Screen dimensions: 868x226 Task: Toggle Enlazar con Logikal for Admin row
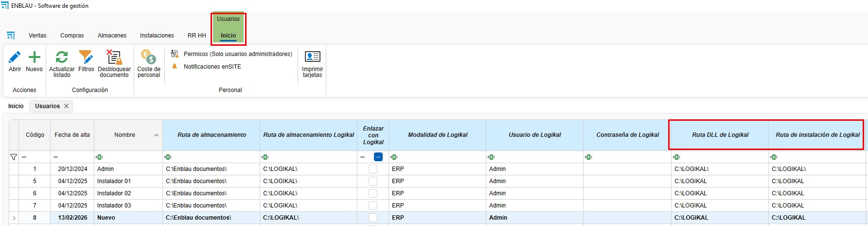coord(373,169)
